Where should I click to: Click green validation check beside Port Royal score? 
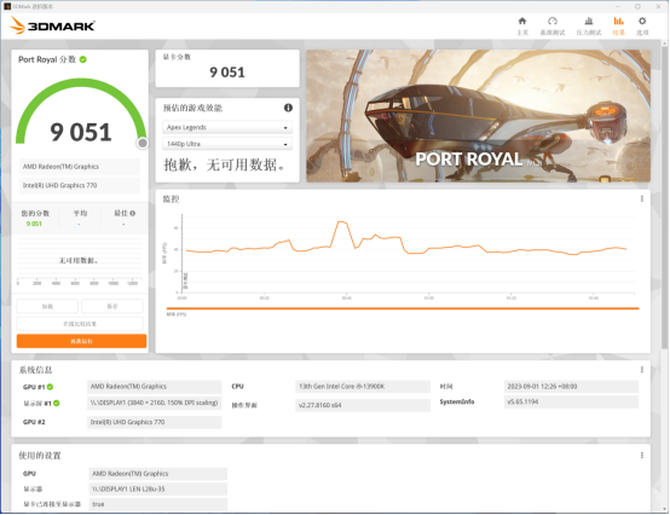(x=83, y=59)
